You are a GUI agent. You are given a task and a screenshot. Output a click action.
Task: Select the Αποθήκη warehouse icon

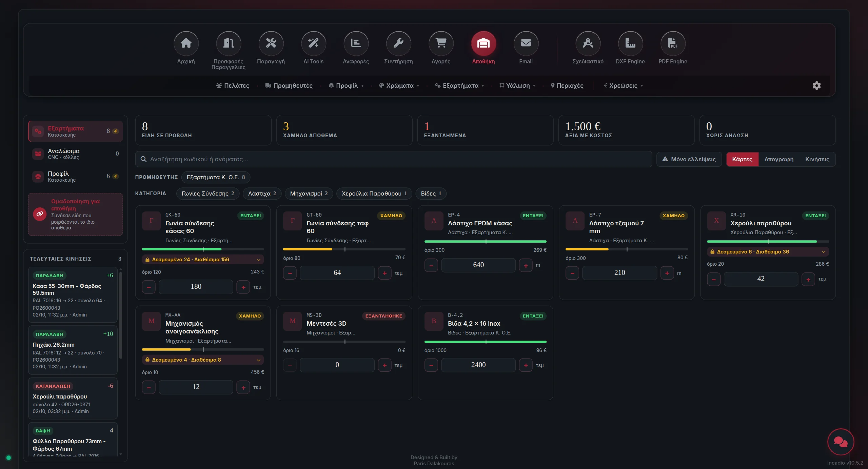[484, 43]
